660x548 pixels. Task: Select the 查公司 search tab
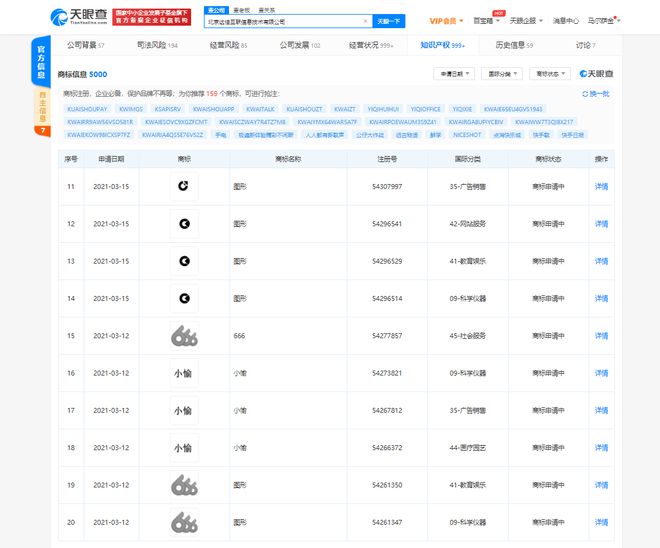point(216,10)
